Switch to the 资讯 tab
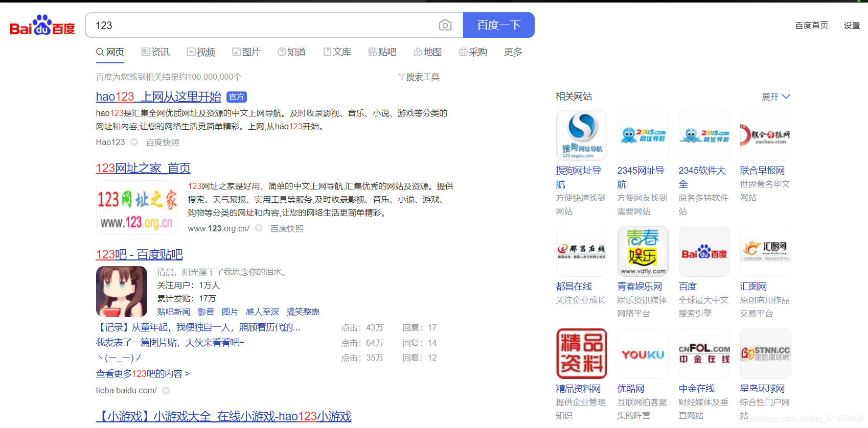868x428 pixels. [155, 52]
